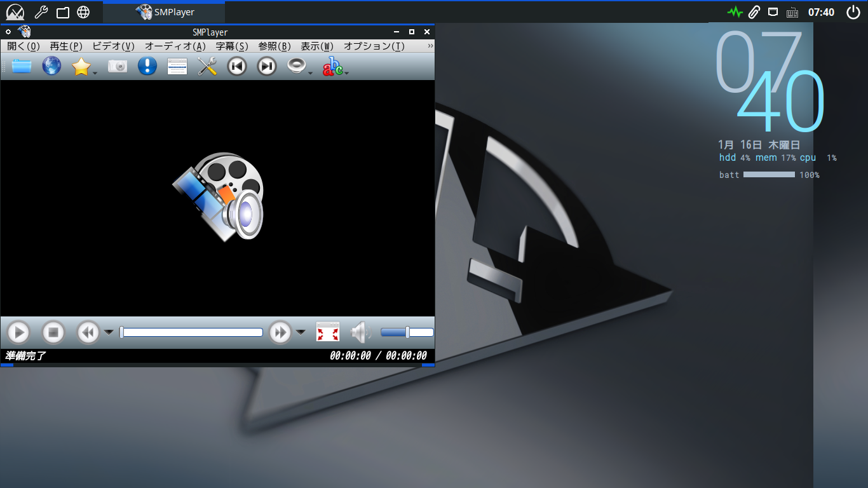Open settings via the panel wrench icon

coord(41,11)
